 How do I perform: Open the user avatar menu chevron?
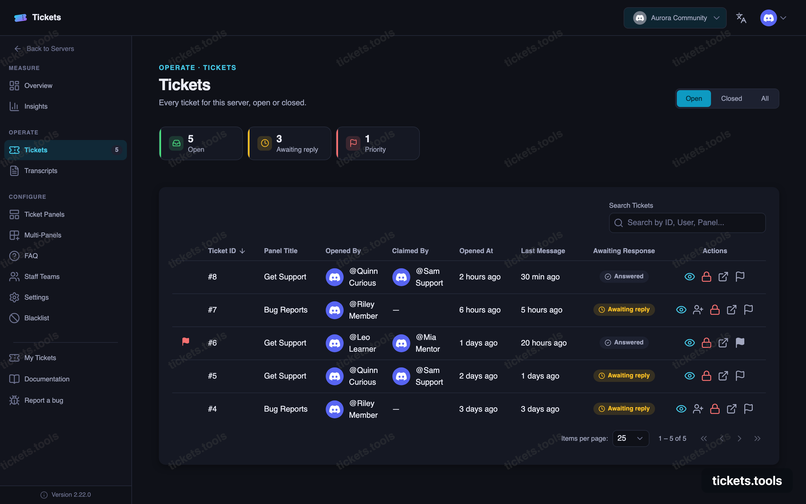pos(783,18)
